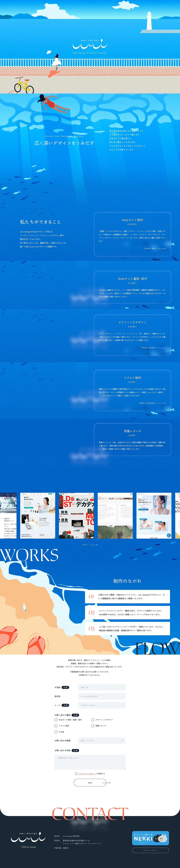This screenshot has height=868, width=180.
Task: Click the お名前 name input field
Action: click(x=102, y=687)
